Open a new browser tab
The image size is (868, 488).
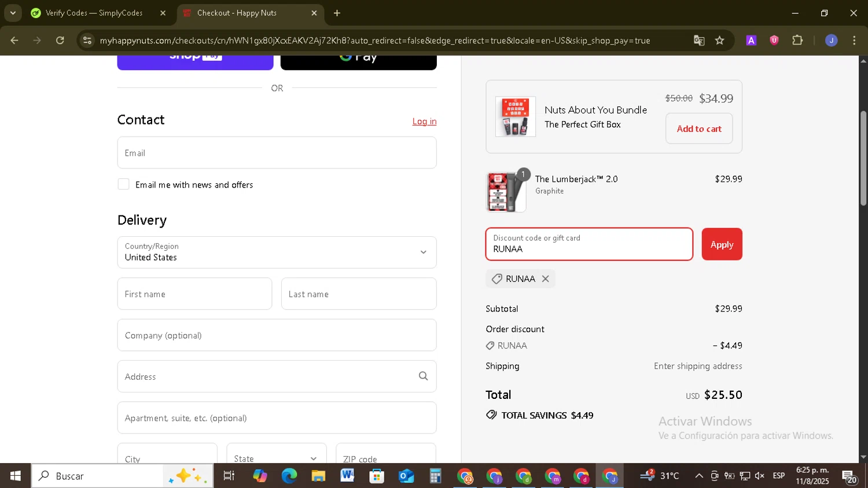coord(337,13)
